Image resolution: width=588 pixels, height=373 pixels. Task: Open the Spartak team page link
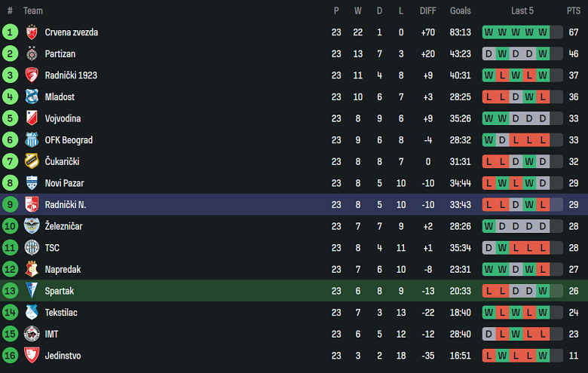[x=59, y=291]
